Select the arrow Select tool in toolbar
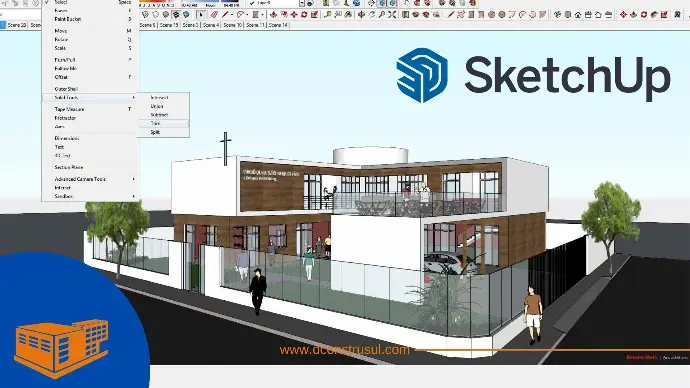This screenshot has width=690, height=388. [x=201, y=15]
